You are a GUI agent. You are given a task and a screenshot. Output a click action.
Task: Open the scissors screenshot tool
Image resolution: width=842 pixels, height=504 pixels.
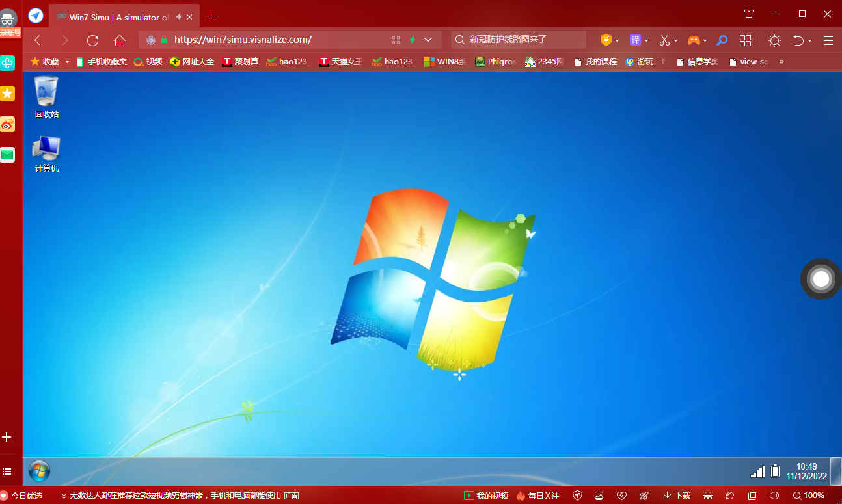664,40
